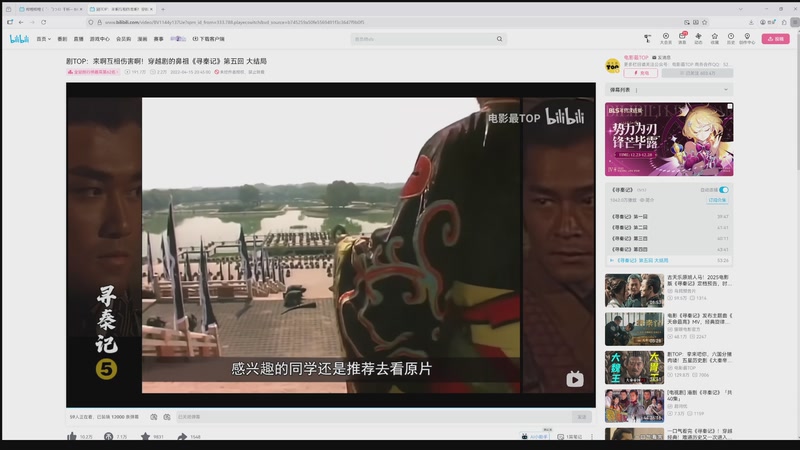Click the page vertical scrollbar

coord(797,102)
